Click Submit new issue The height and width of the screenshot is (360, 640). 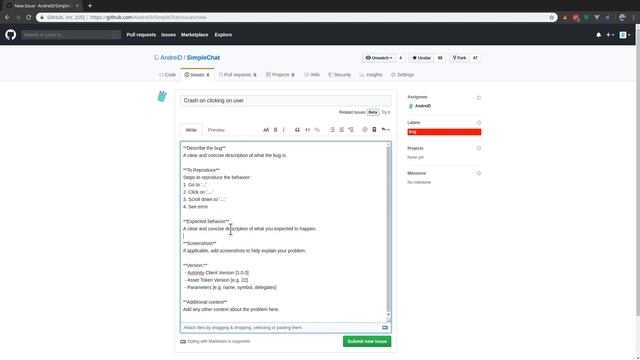(367, 341)
